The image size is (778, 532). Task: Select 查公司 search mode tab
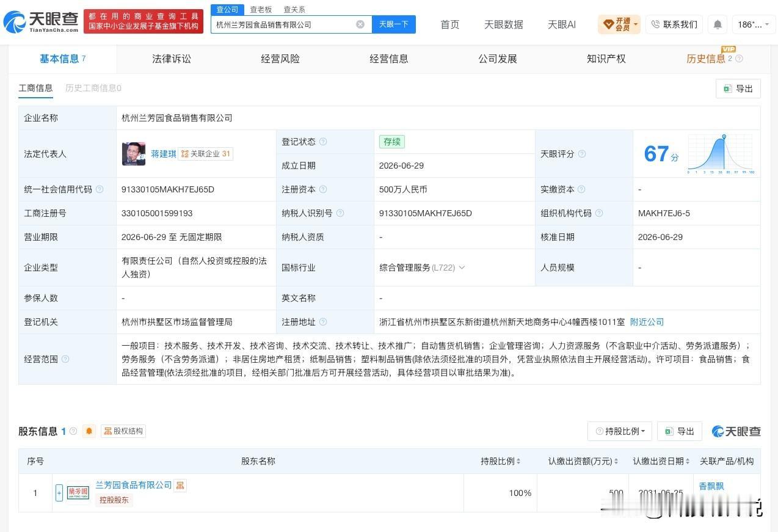[x=227, y=9]
